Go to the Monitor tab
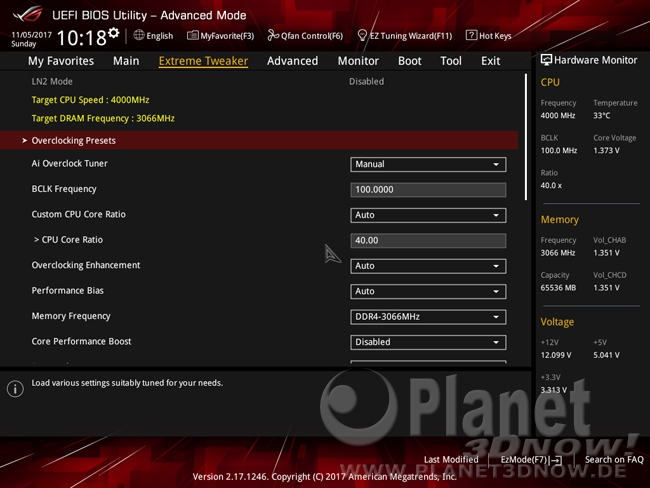The width and height of the screenshot is (650, 488). (x=358, y=61)
